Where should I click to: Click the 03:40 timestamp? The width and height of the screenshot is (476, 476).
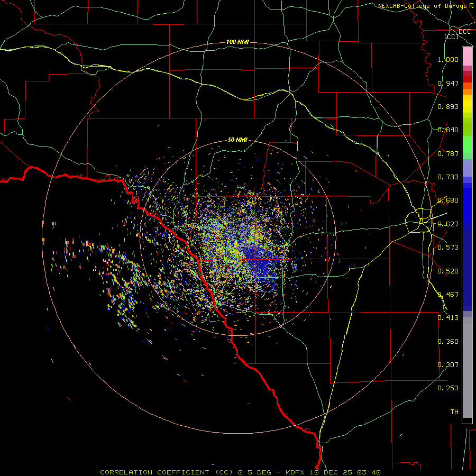(x=369, y=472)
